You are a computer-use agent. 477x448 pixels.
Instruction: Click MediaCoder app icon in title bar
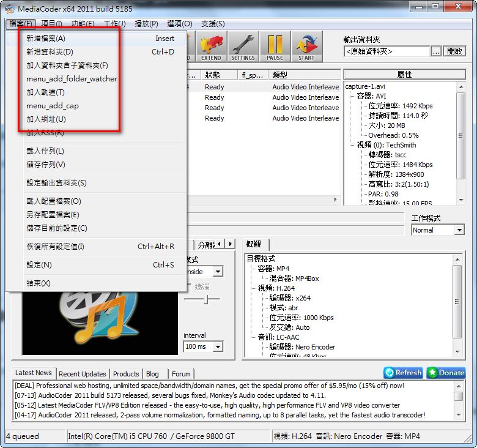click(x=10, y=9)
